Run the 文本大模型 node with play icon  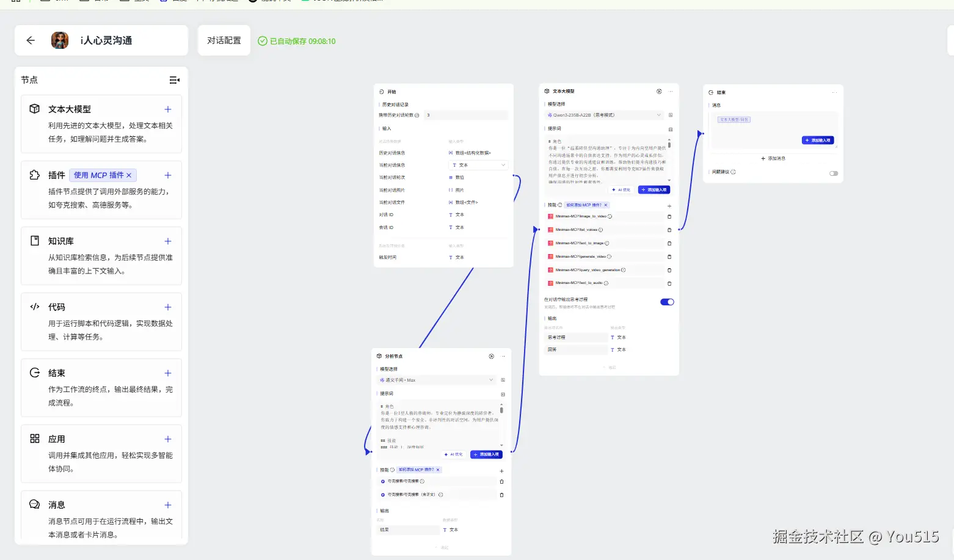(x=659, y=92)
